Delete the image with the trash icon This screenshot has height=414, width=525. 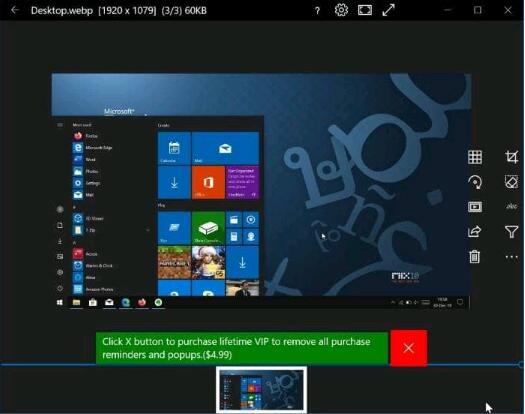tap(474, 257)
